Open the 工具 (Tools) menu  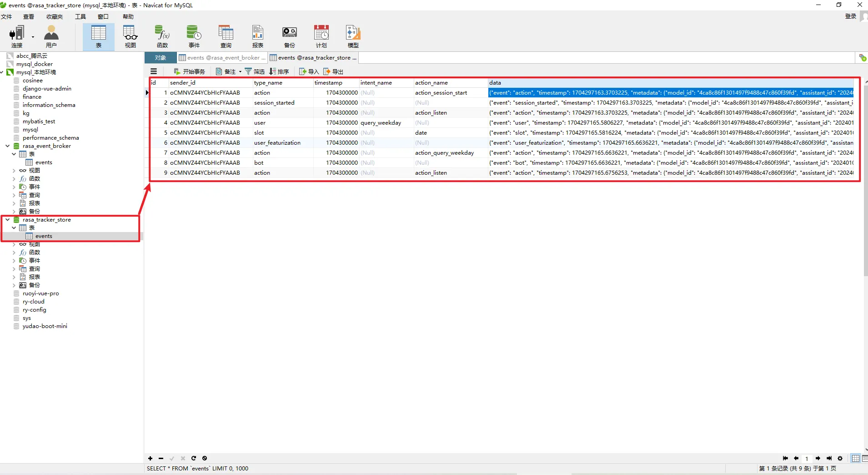point(80,16)
